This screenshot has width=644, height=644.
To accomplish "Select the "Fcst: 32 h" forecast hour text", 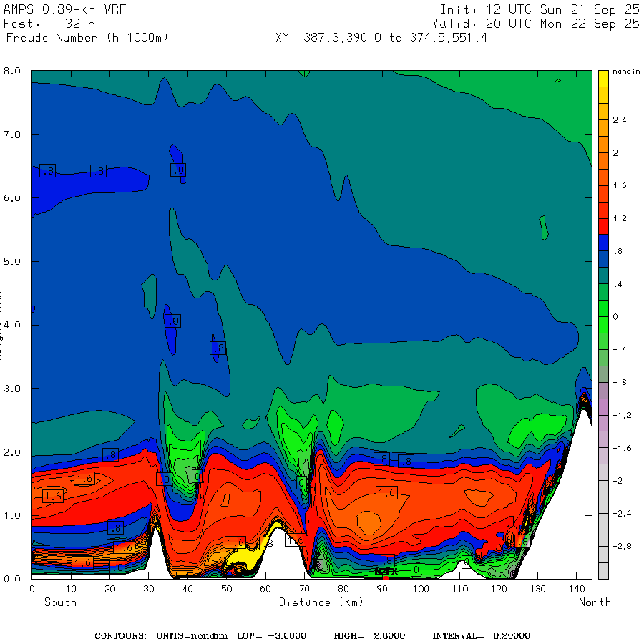I will click(x=49, y=24).
